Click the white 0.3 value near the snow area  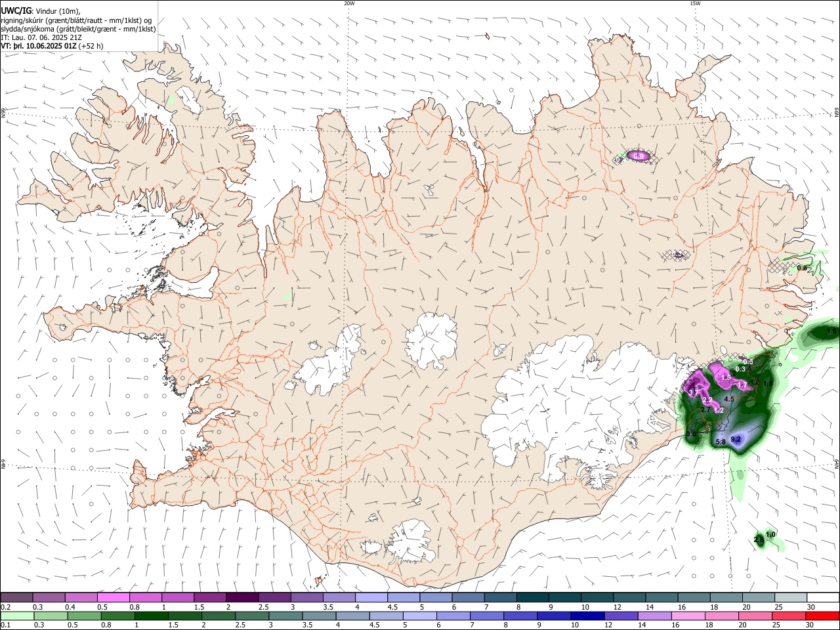coord(740,369)
